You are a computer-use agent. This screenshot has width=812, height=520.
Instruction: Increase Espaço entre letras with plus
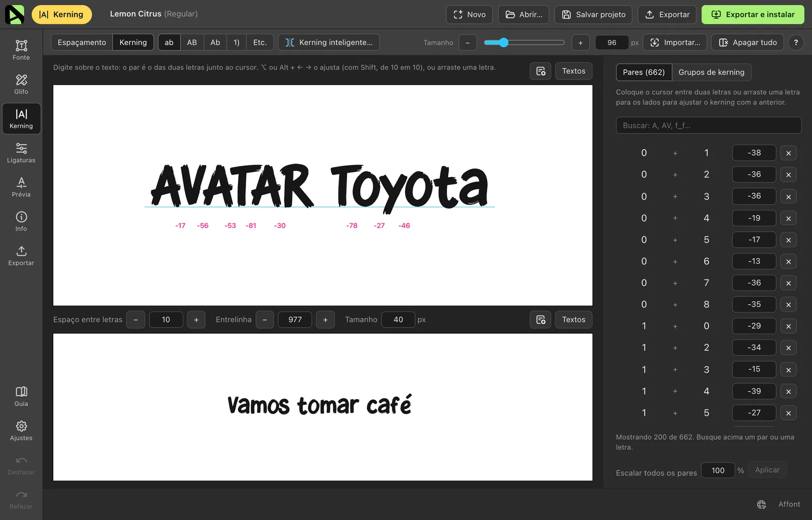click(196, 320)
